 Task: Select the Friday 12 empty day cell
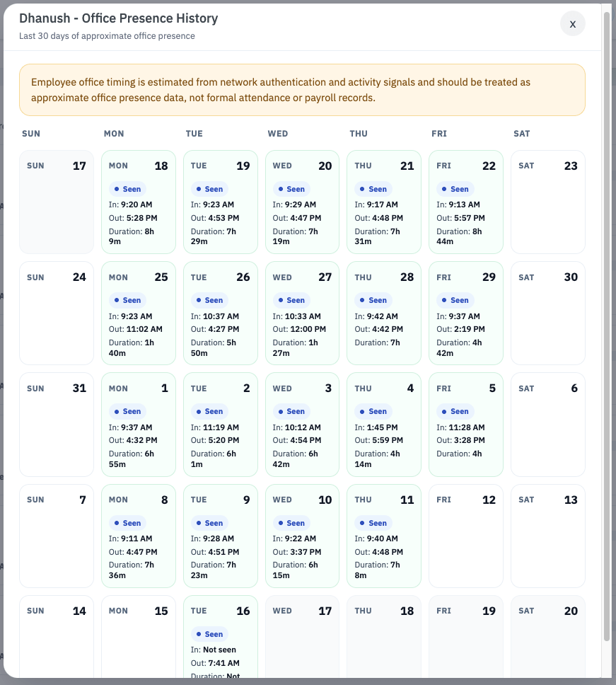coord(466,536)
